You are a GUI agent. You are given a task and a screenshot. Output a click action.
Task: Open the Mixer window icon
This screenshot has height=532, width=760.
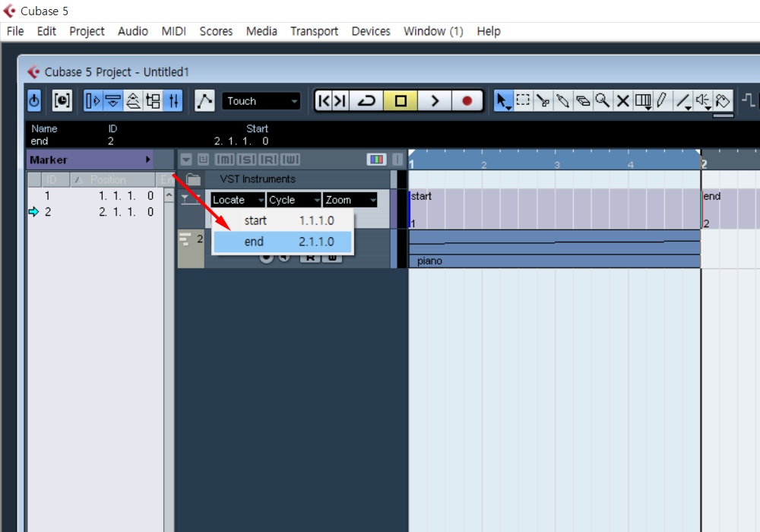tap(173, 101)
